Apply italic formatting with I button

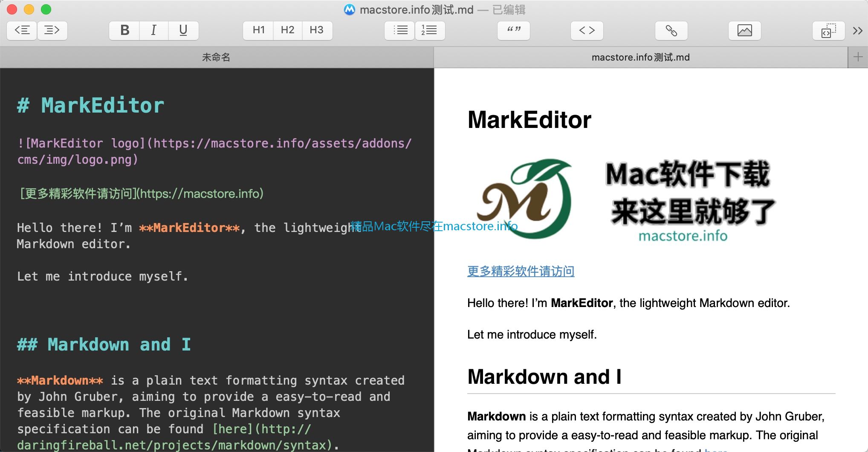pos(154,30)
